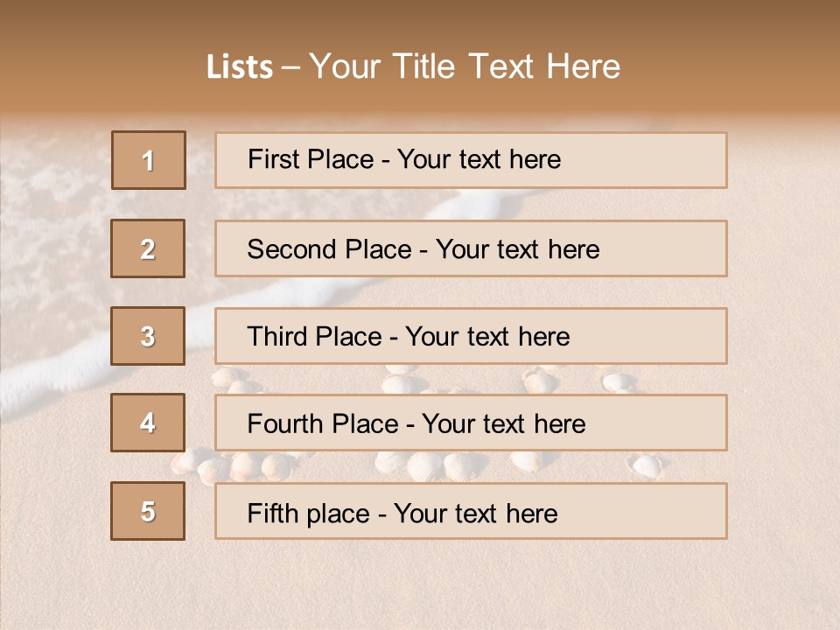Screen dimensions: 840x630
Task: Click the Fifth place text box
Action: [471, 510]
